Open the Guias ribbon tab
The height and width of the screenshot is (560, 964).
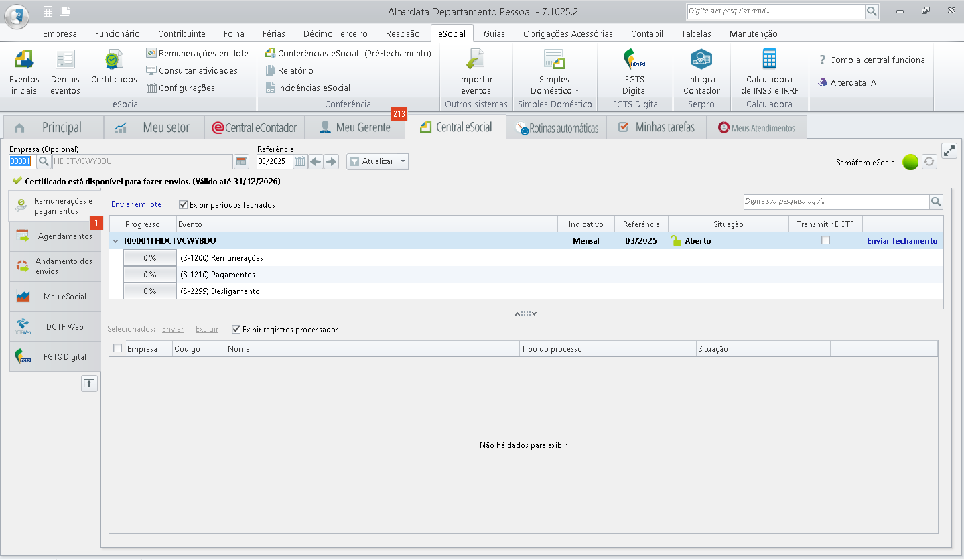(494, 33)
